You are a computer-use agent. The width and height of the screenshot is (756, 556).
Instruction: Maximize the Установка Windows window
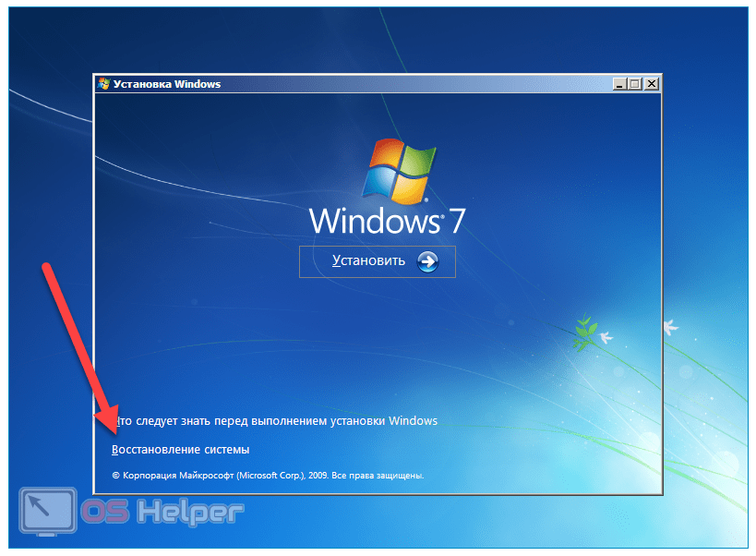point(635,84)
